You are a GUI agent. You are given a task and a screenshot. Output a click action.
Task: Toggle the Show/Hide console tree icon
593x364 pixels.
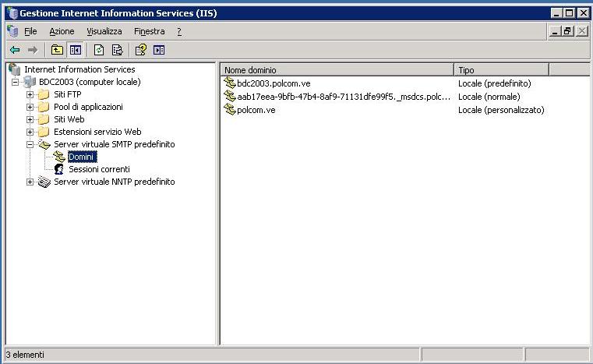click(x=76, y=50)
